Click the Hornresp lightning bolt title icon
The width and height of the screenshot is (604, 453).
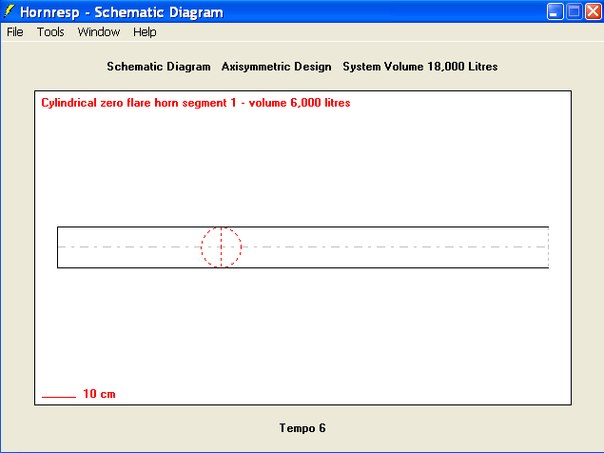(10, 12)
